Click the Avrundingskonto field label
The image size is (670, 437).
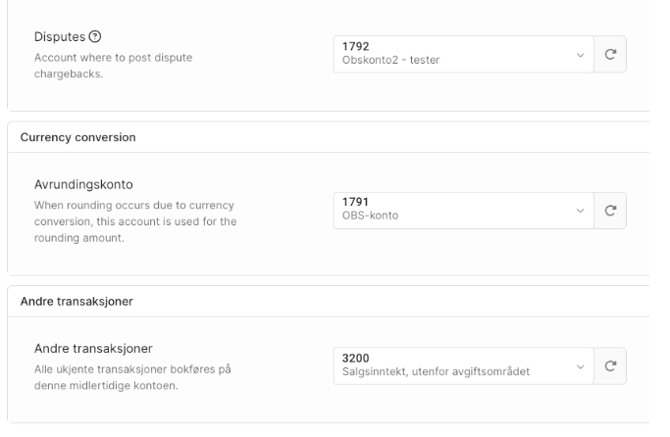click(x=77, y=186)
